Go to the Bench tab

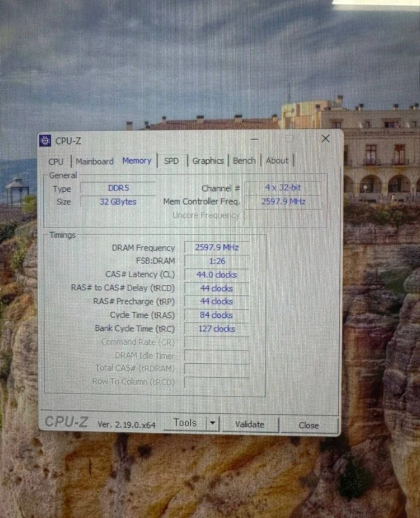(244, 160)
